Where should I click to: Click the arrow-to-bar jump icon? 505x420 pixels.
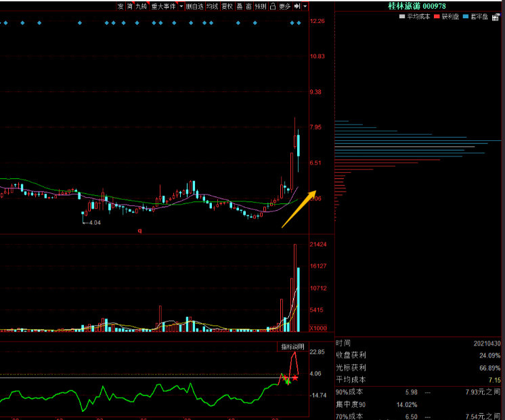(x=297, y=6)
